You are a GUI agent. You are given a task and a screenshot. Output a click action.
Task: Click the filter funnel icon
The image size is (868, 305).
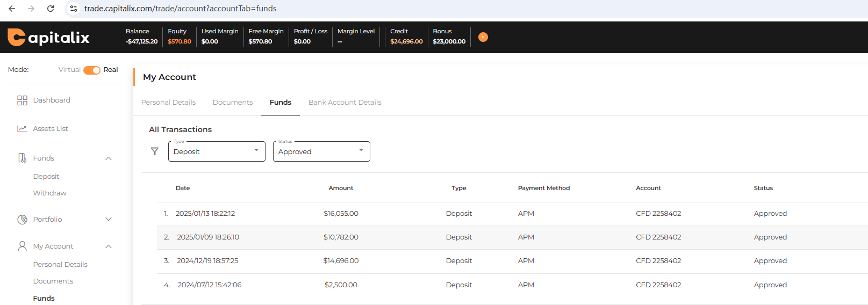point(155,151)
